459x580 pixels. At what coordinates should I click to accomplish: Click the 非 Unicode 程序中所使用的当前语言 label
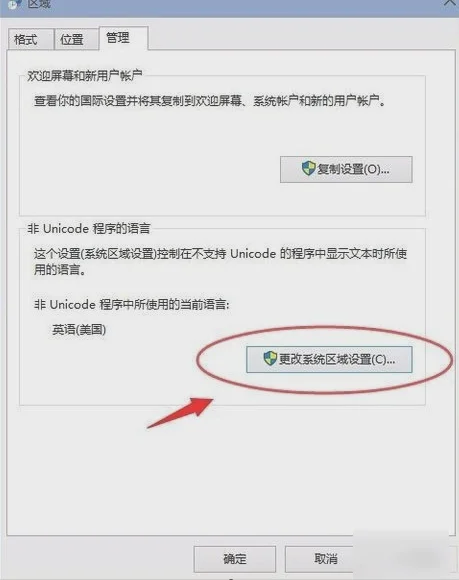132,305
